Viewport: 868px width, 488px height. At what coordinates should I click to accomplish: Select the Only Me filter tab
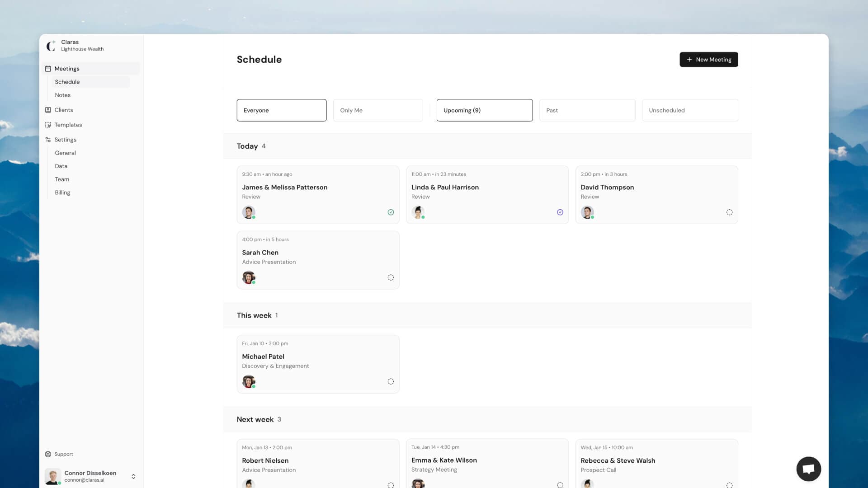pos(377,110)
